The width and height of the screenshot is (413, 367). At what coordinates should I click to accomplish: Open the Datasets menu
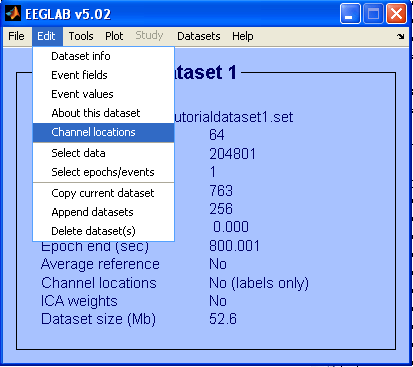[x=199, y=36]
